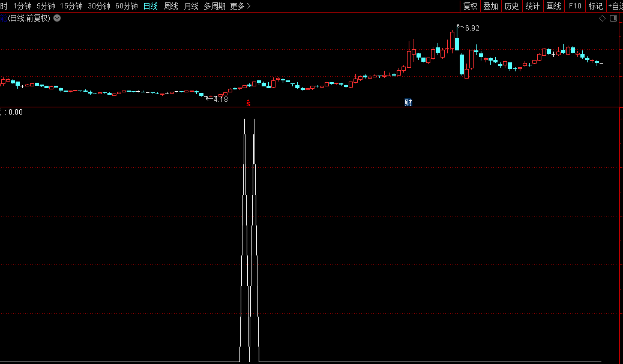
Task: Open the 画线 drawing tools
Action: click(x=553, y=6)
